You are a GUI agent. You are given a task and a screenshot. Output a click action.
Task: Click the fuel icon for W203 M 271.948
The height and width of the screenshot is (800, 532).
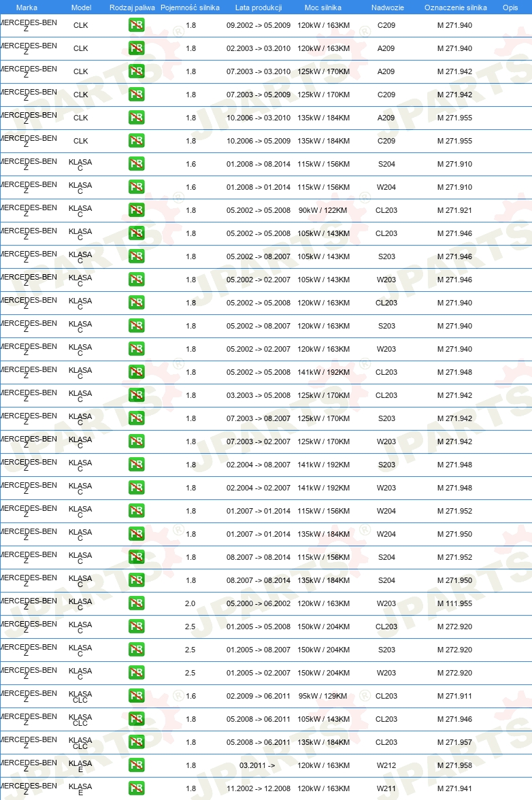(136, 487)
